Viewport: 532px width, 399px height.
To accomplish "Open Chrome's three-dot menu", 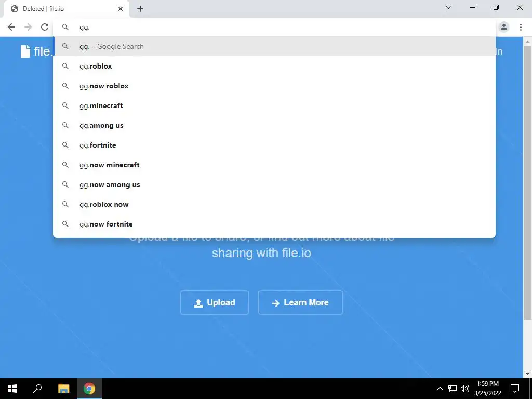I will coord(521,27).
